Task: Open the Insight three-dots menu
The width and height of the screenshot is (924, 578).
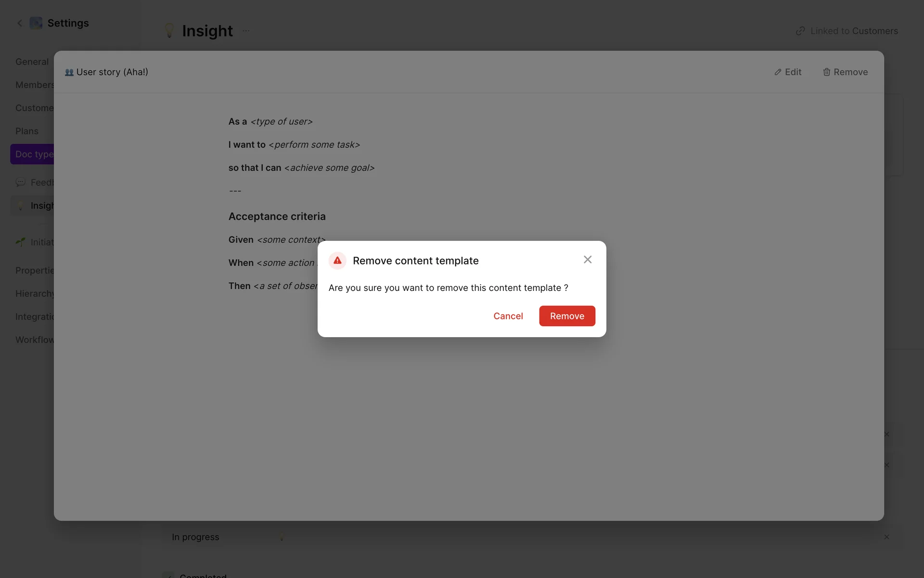Action: point(246,31)
